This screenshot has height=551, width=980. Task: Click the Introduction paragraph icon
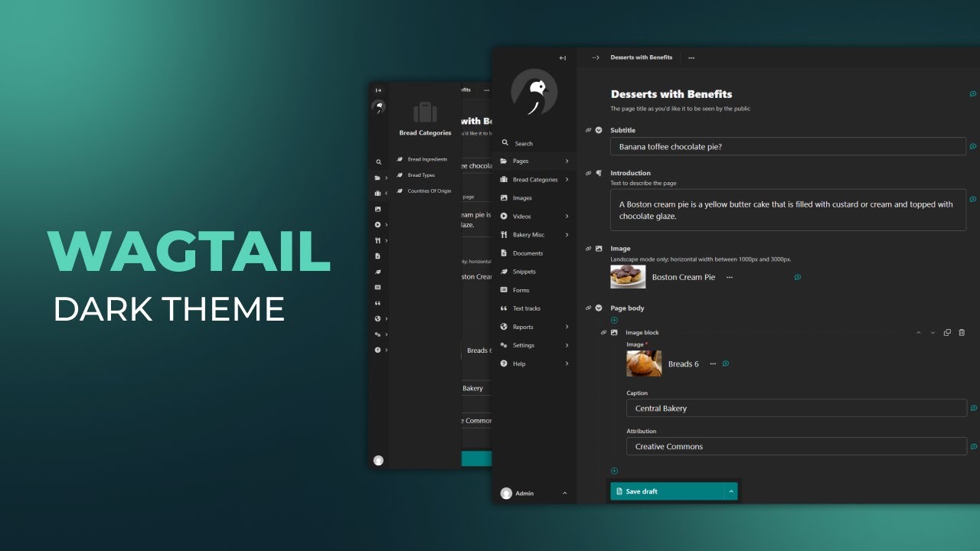(599, 173)
